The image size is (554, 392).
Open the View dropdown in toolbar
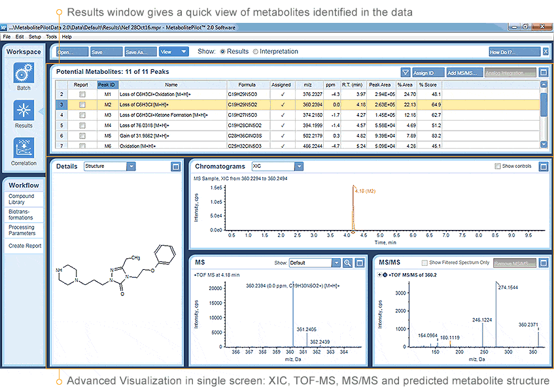(x=173, y=52)
